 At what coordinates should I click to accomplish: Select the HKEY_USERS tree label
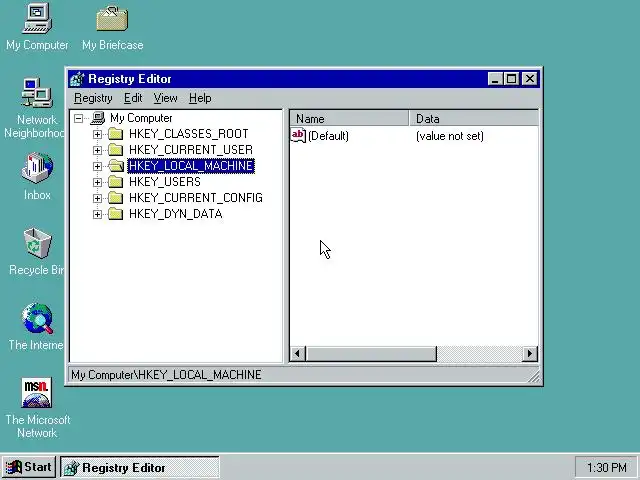click(x=164, y=182)
